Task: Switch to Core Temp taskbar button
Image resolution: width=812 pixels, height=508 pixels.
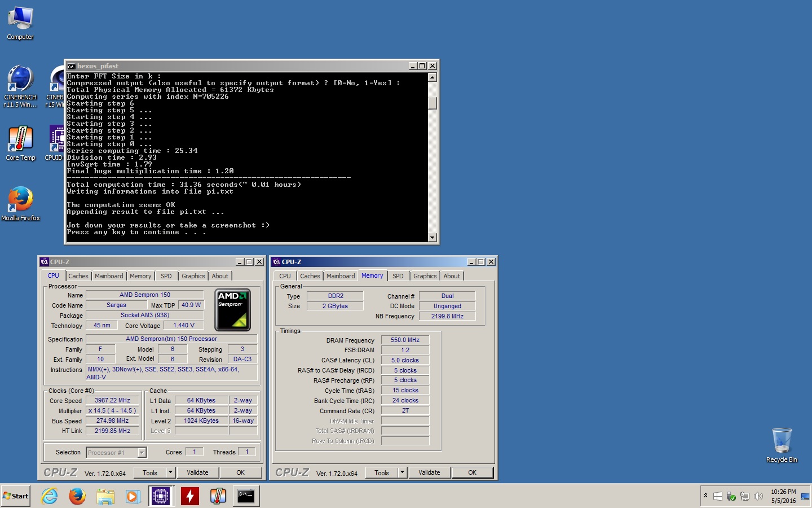Action: (218, 496)
